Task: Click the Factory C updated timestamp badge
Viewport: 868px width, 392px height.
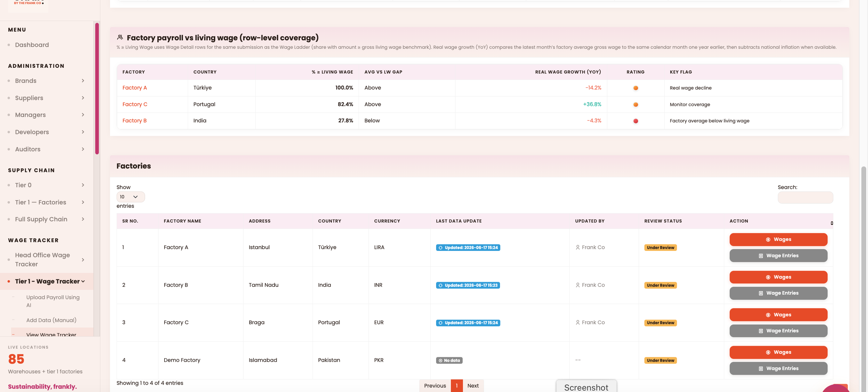Action: [468, 323]
